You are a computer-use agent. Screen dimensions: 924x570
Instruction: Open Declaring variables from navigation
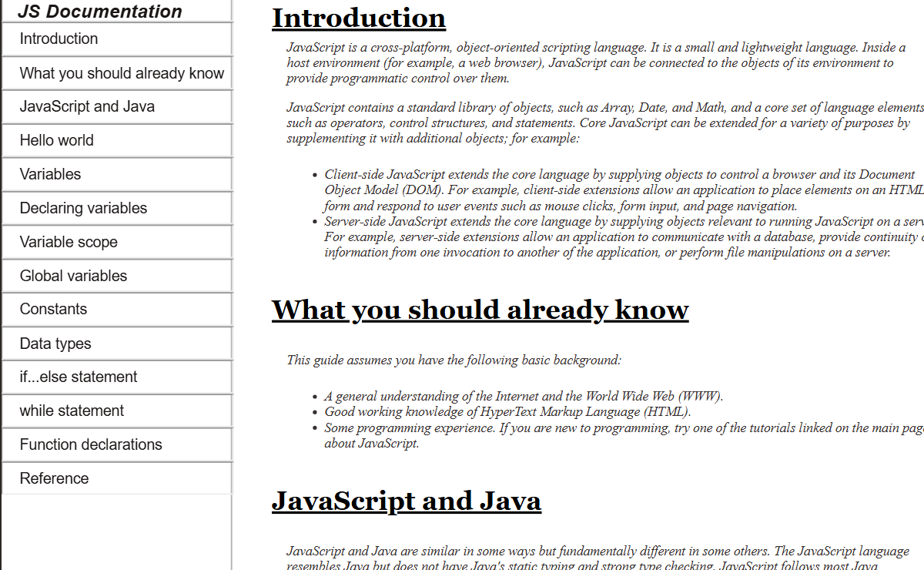83,208
